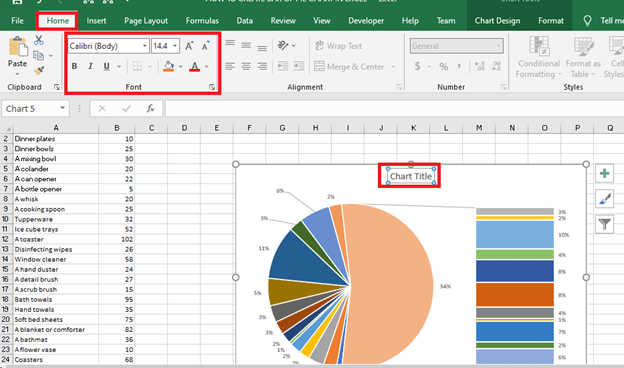Click the Comma Style icon

459,66
